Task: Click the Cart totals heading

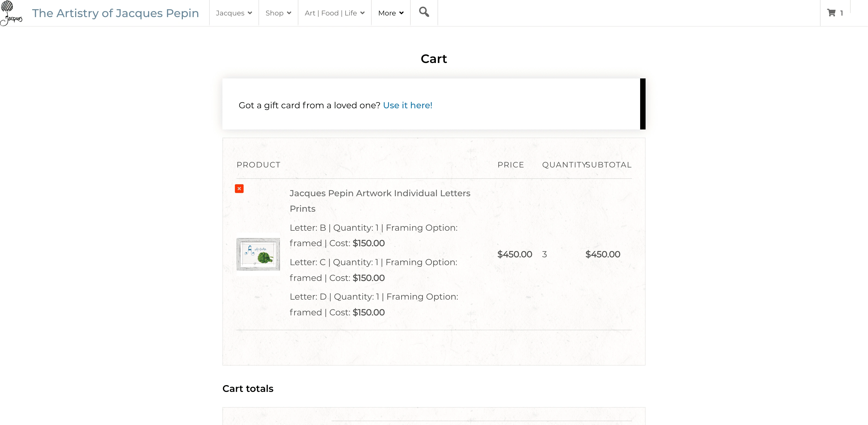Action: pos(248,389)
